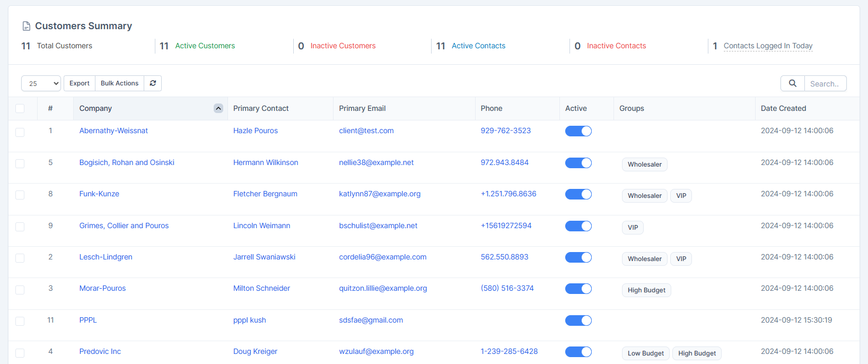
Task: Toggle active switch for PPPL
Action: (578, 320)
